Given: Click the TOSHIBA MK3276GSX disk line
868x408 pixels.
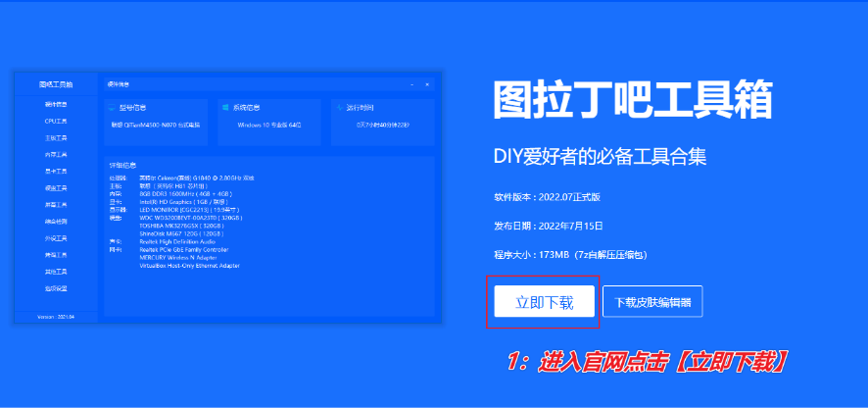Looking at the screenshot, I should 181,227.
